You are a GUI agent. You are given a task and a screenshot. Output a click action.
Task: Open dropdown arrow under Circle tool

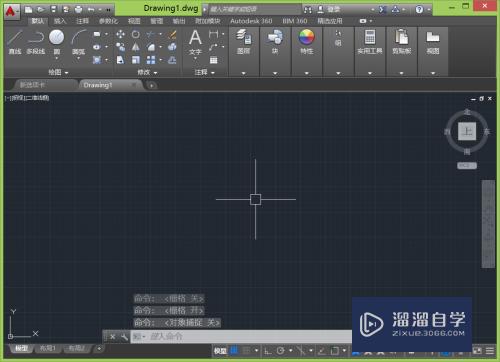[57, 59]
